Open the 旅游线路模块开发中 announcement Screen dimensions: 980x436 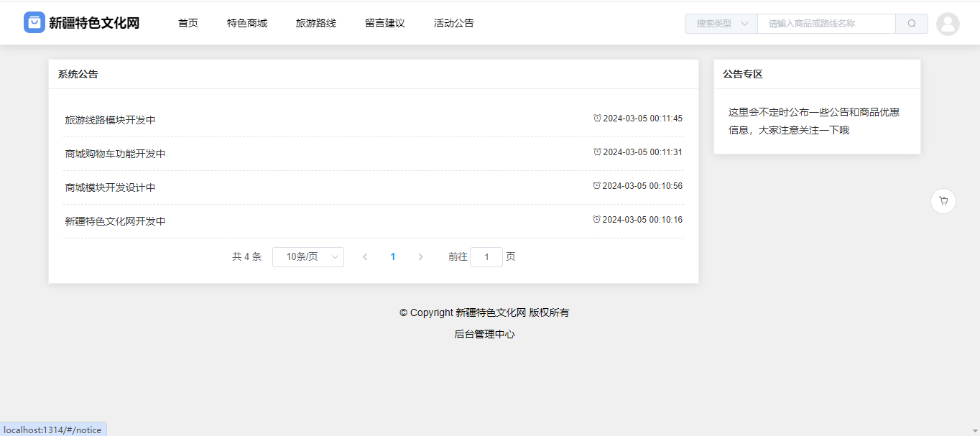[110, 120]
